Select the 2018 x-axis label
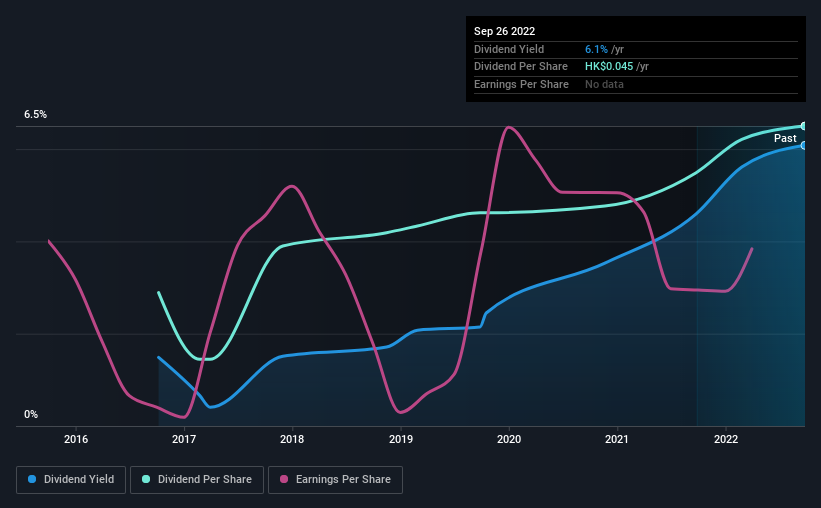 [292, 439]
